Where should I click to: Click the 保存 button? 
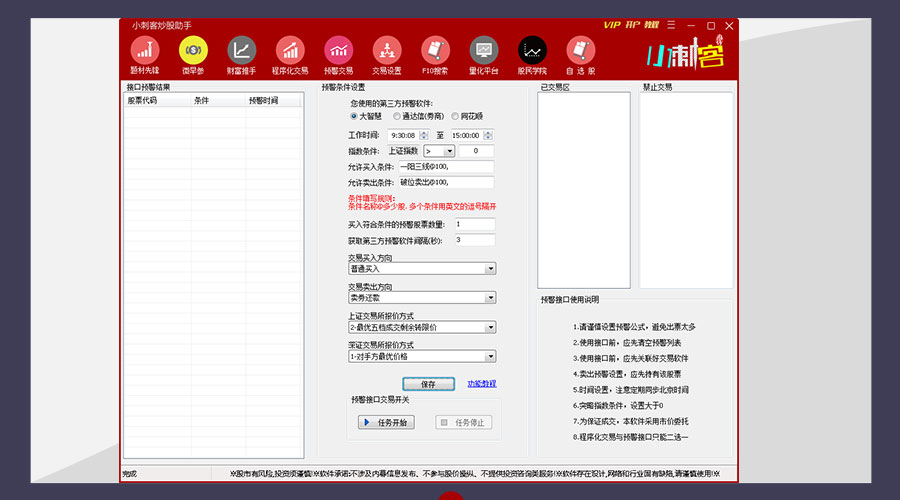pos(429,384)
